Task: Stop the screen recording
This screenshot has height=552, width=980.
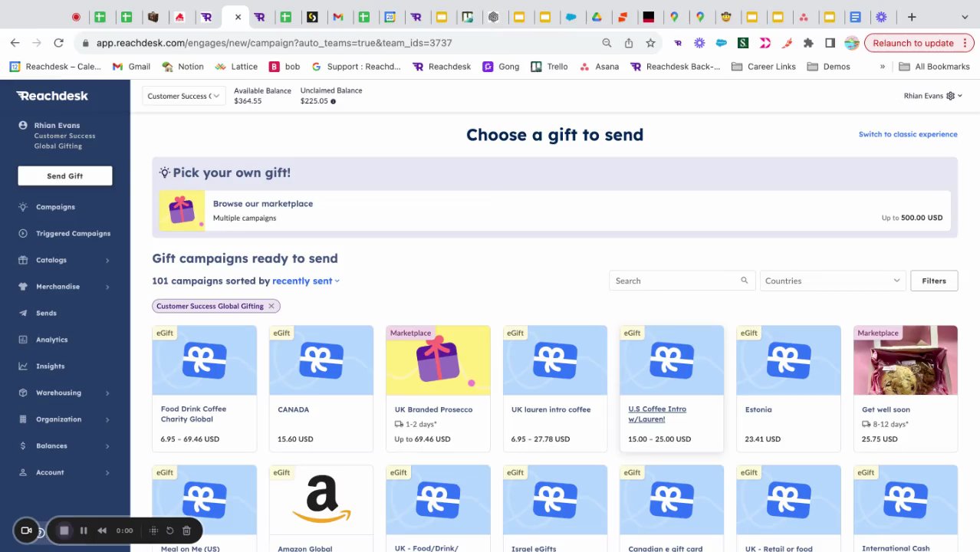Action: coord(64,531)
